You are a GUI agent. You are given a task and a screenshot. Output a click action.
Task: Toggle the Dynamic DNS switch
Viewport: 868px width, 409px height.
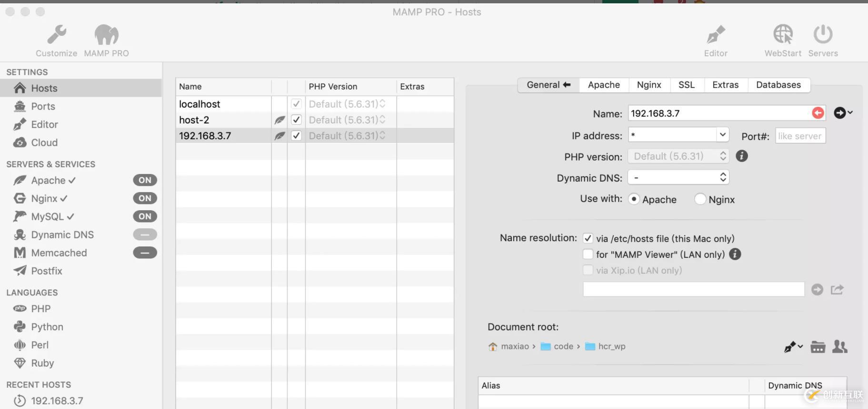[145, 235]
